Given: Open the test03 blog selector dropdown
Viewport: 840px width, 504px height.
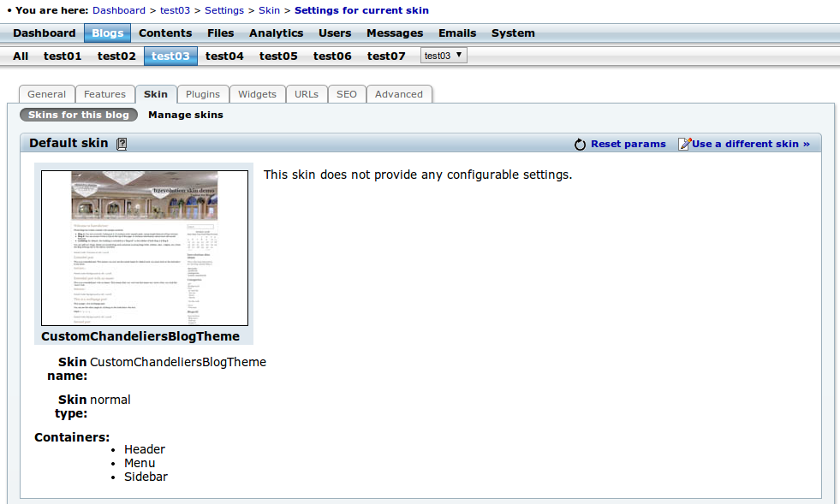Looking at the screenshot, I should (x=444, y=55).
